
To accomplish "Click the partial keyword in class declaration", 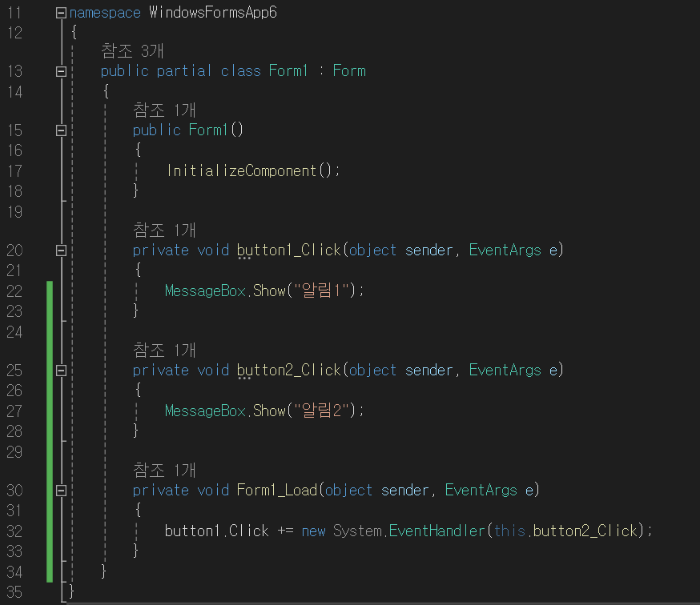I will 184,71.
